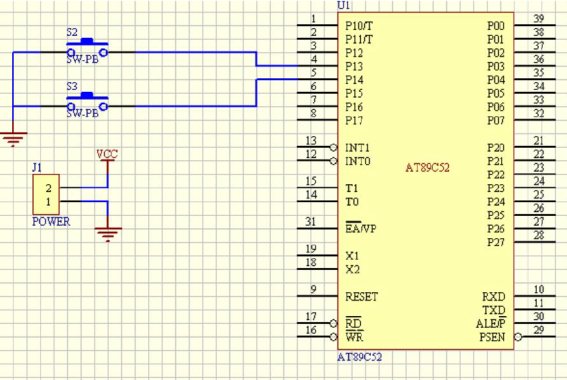Click the X1 crystal pin label
This screenshot has width=567, height=380.
[352, 256]
